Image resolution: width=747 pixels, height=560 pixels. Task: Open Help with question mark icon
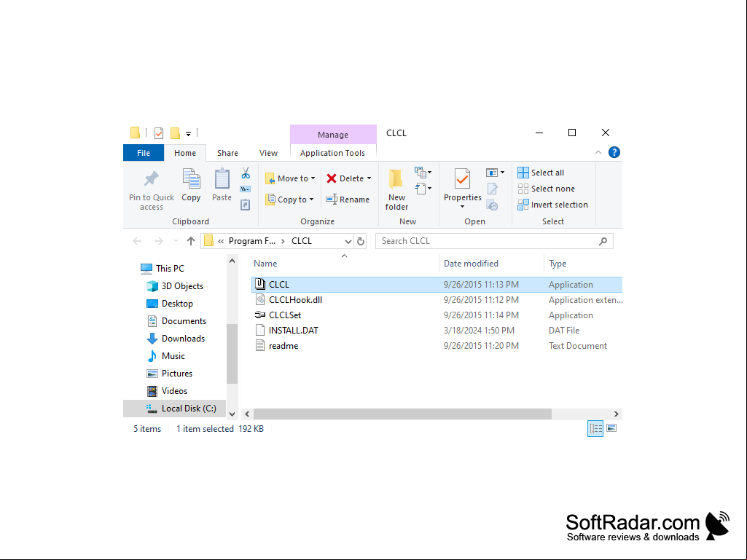pos(614,152)
